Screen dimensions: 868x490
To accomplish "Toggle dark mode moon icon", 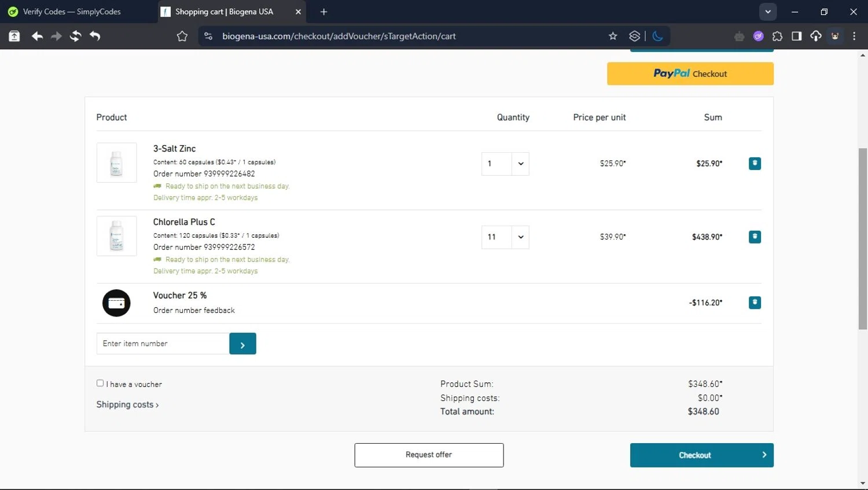I will [657, 36].
